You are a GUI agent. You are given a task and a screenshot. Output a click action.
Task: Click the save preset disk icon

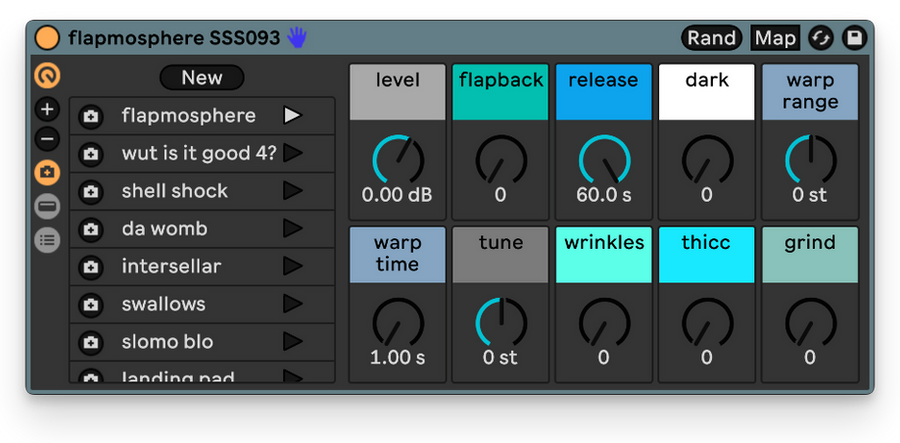point(855,38)
